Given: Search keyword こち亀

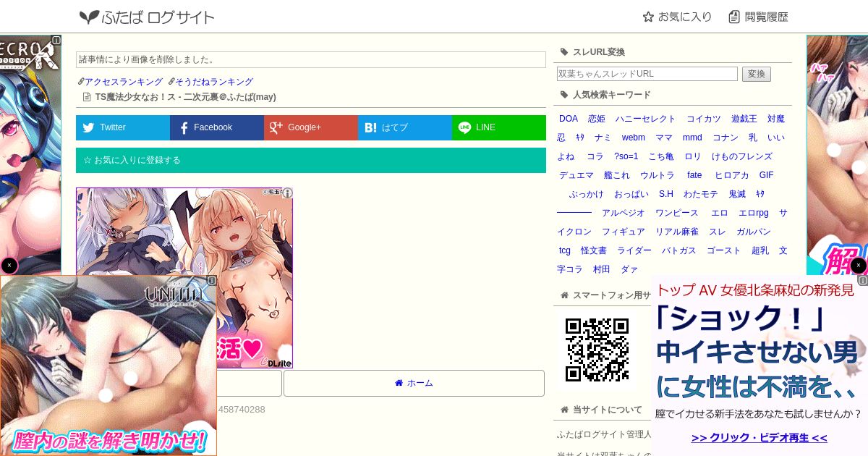Looking at the screenshot, I should click(x=661, y=156).
